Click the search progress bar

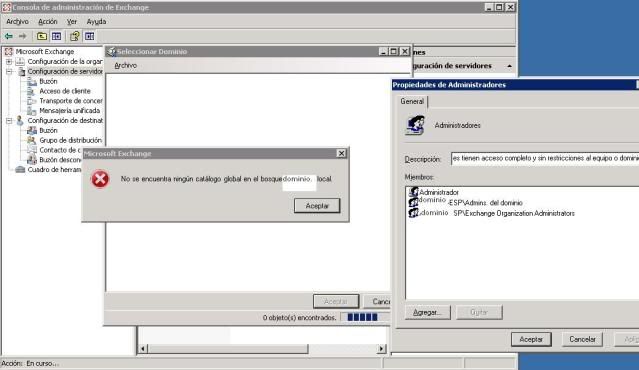(365, 317)
